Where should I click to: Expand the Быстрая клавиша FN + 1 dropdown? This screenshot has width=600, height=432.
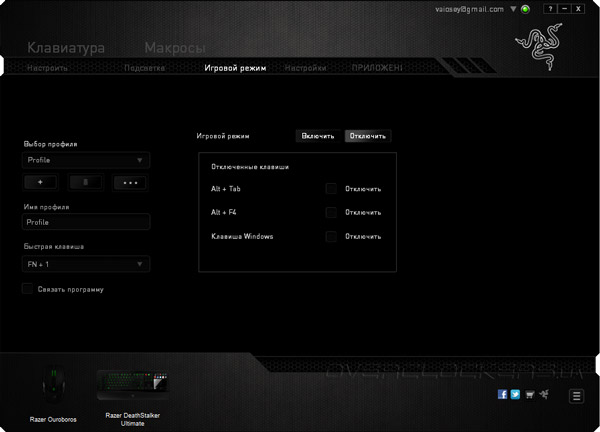[86, 264]
